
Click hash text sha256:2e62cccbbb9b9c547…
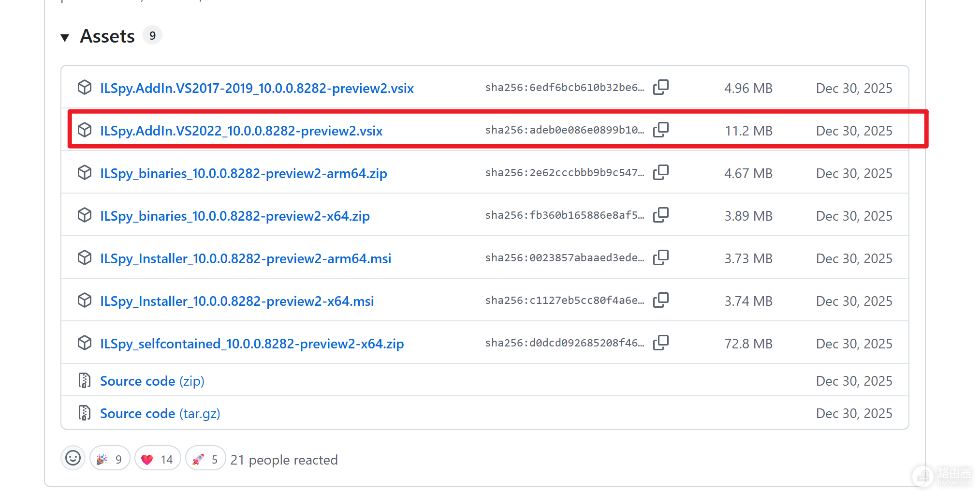565,172
